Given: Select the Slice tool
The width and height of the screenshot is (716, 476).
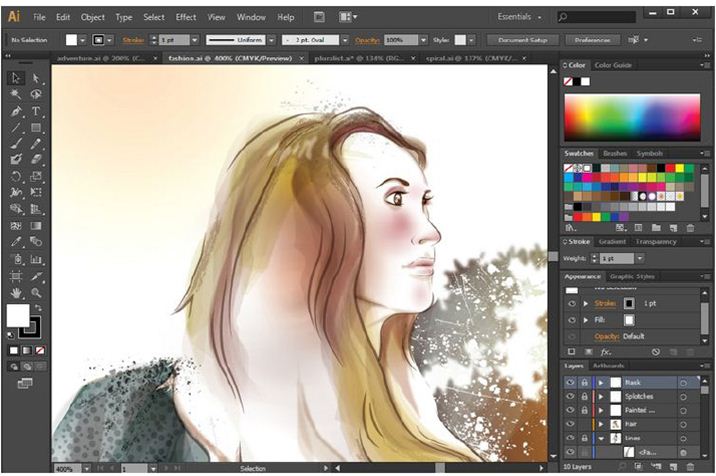Looking at the screenshot, I should coord(36,276).
